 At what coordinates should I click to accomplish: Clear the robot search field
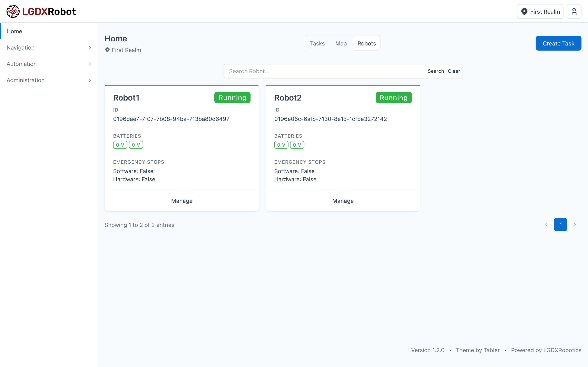tap(454, 71)
